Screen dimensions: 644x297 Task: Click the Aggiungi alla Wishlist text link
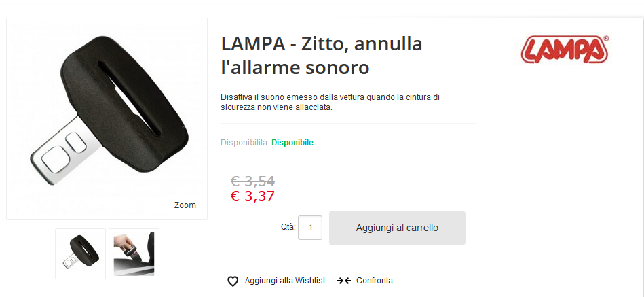pos(285,281)
